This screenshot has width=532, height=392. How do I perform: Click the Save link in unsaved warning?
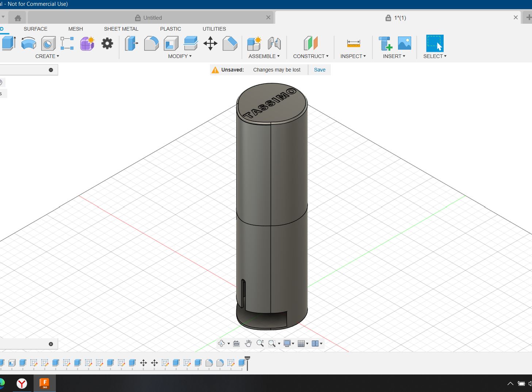click(x=319, y=70)
